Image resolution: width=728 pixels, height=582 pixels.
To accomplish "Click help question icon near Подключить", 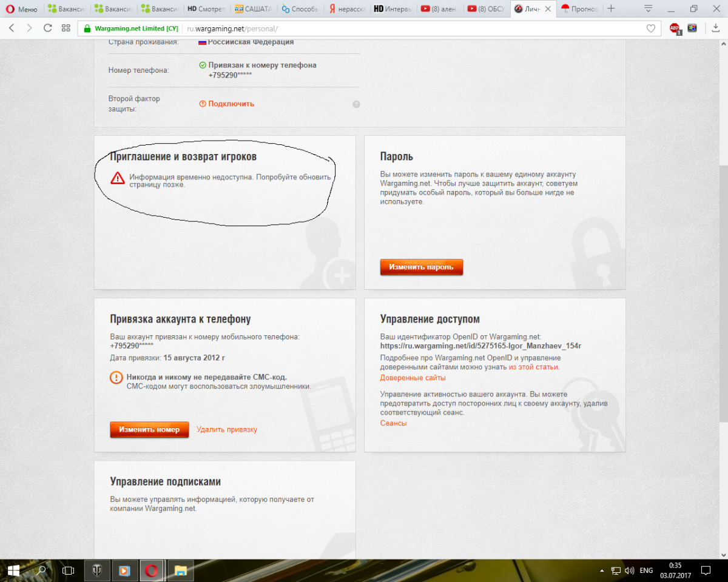I will point(356,104).
